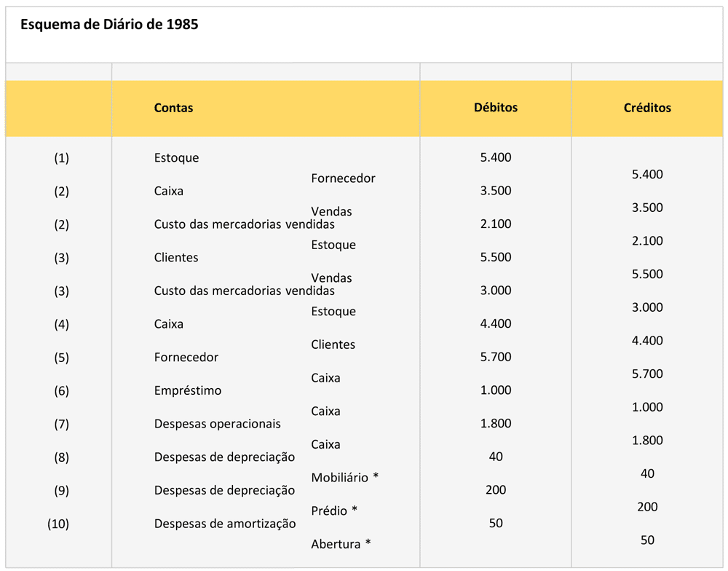The image size is (728, 571).
Task: Select the Mobiliário * credit account
Action: [x=344, y=478]
